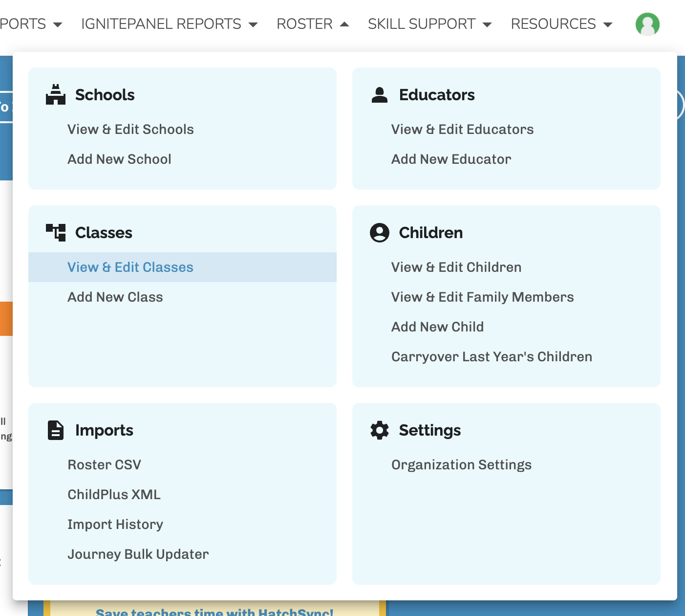Viewport: 685px width, 616px height.
Task: Click the Imports document icon
Action: (x=56, y=430)
